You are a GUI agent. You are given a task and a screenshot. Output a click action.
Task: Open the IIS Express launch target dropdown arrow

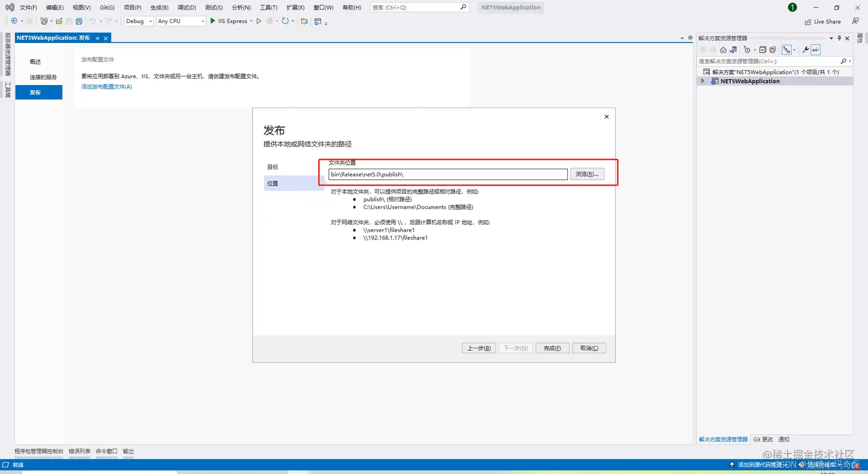(x=251, y=21)
